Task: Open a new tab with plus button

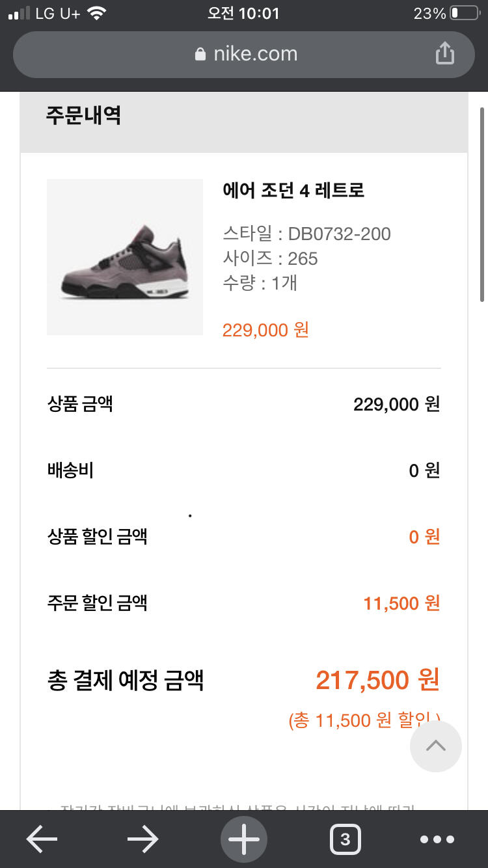Action: pyautogui.click(x=244, y=839)
